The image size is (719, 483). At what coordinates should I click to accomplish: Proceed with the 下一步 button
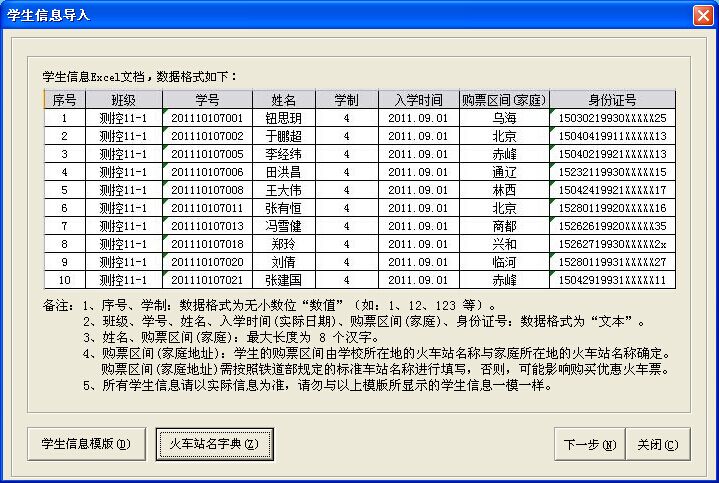click(589, 444)
